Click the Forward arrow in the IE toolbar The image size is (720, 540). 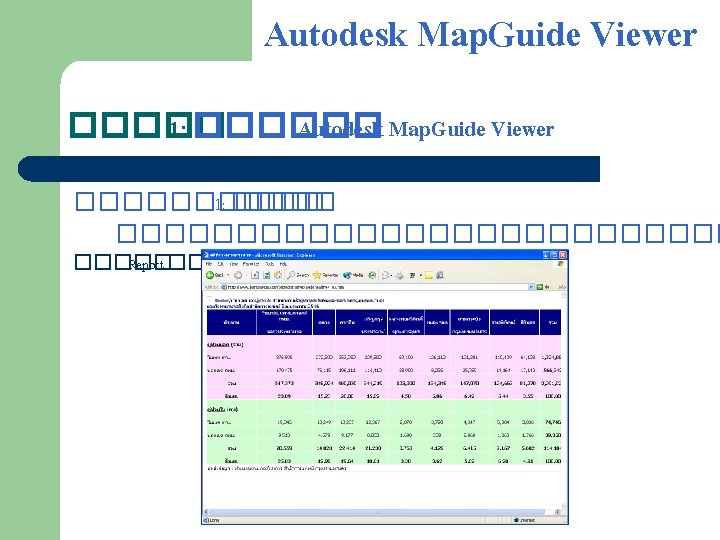(x=238, y=275)
